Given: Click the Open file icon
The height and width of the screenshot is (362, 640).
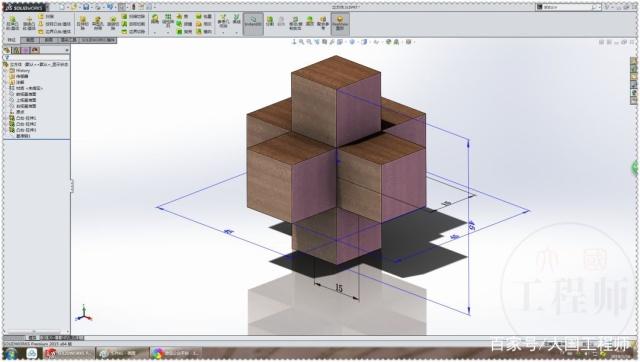Looking at the screenshot, I should click(x=74, y=7).
